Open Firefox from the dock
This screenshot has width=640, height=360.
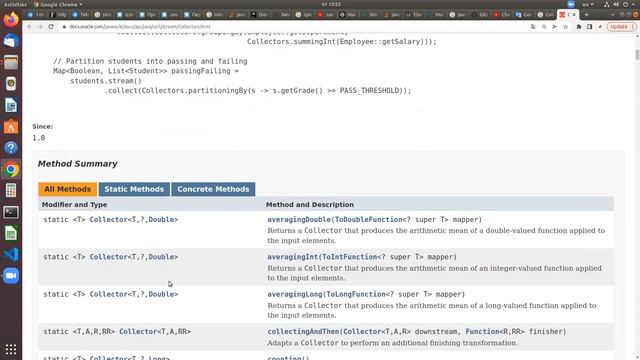11,20
